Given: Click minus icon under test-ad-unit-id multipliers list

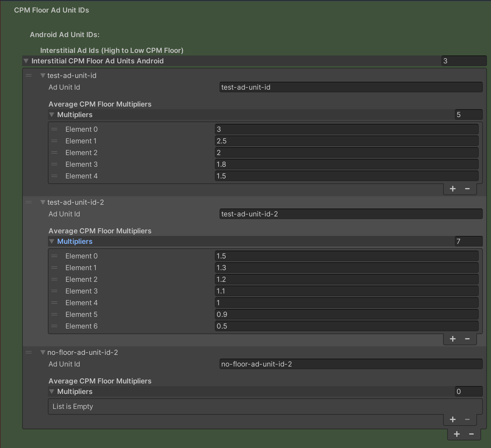Looking at the screenshot, I should [467, 189].
